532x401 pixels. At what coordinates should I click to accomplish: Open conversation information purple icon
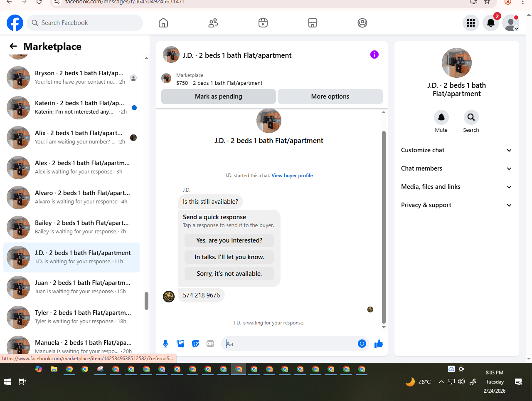click(374, 54)
